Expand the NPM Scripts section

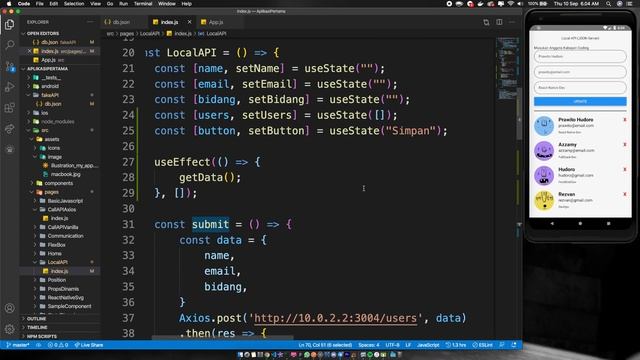click(61, 337)
